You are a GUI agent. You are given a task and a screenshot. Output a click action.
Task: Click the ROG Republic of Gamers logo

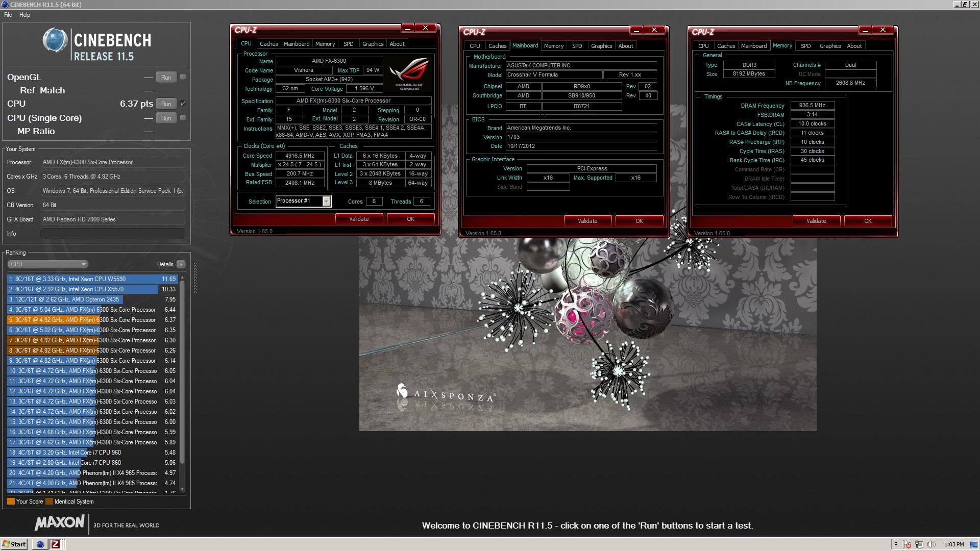409,74
